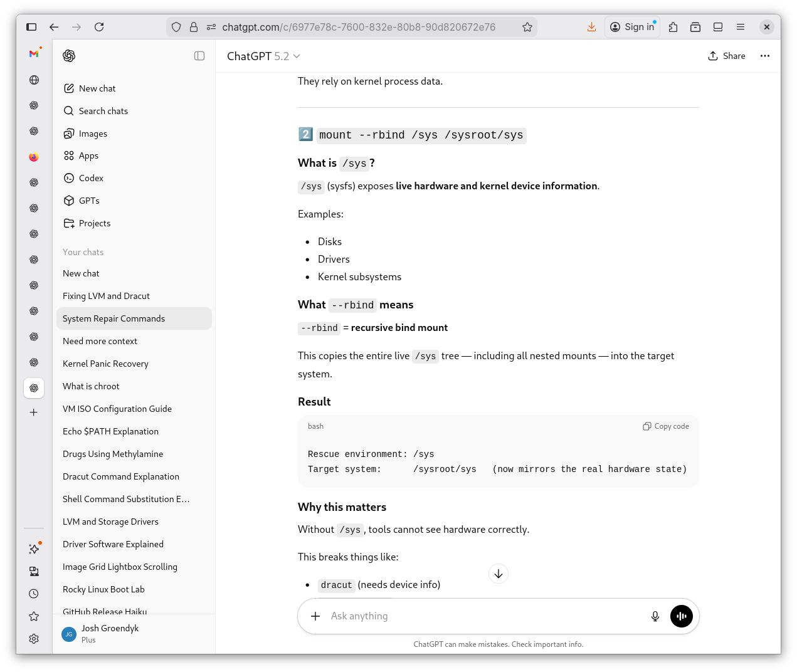Image resolution: width=797 pixels, height=672 pixels.
Task: Click the microphone dictation icon
Action: point(655,616)
